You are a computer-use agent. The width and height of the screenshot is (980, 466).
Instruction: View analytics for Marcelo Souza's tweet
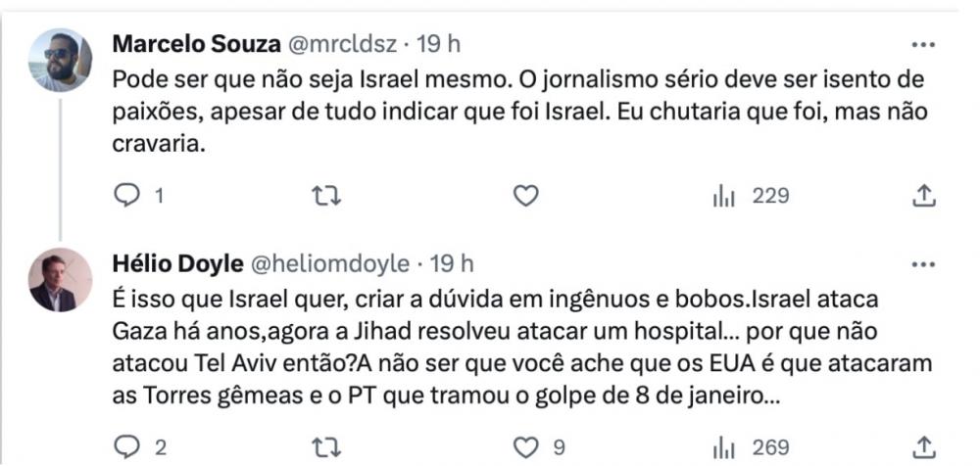[x=723, y=197]
